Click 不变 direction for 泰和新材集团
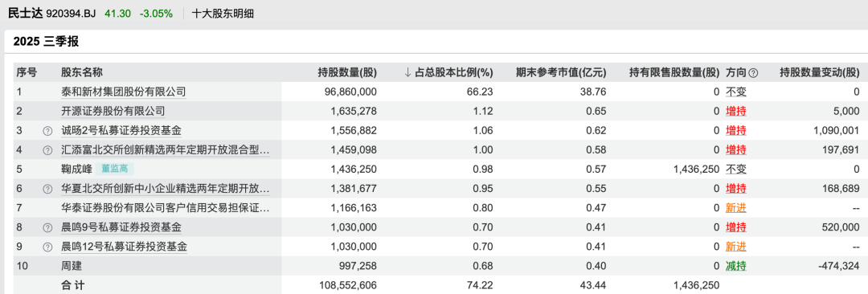Screen dimensions: 868x294 coord(735,92)
